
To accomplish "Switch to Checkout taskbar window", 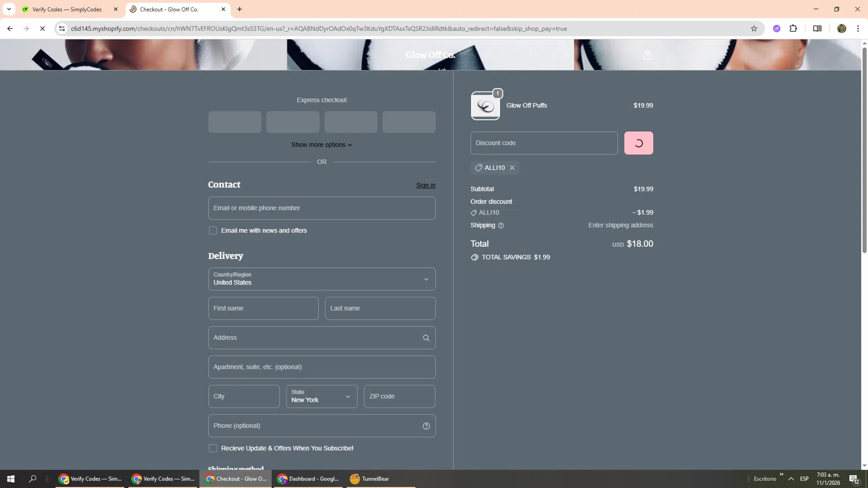I will (x=236, y=479).
